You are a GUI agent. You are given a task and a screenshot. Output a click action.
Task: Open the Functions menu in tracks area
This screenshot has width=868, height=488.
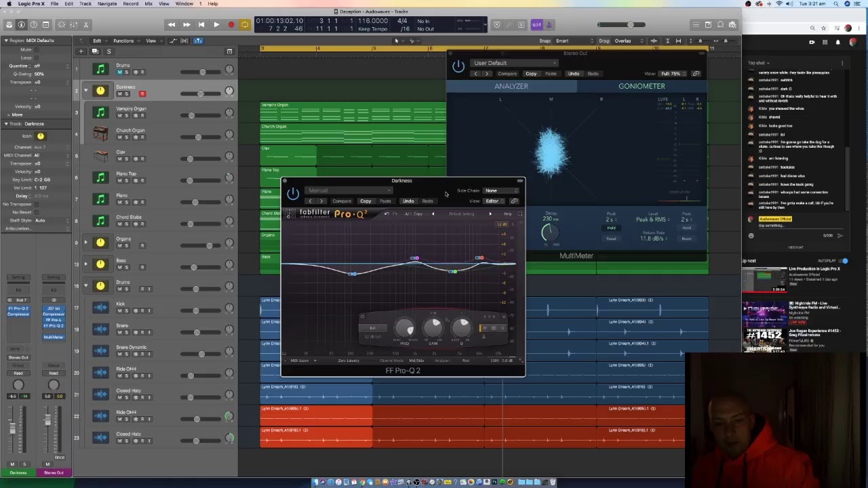click(x=126, y=41)
